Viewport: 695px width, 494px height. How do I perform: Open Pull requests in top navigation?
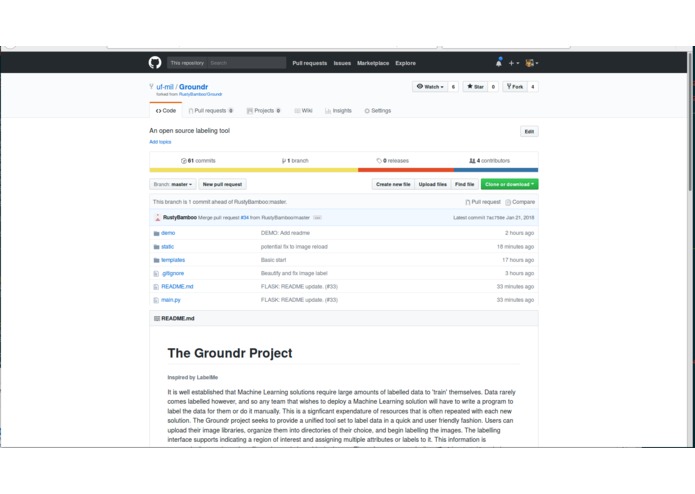pyautogui.click(x=309, y=63)
